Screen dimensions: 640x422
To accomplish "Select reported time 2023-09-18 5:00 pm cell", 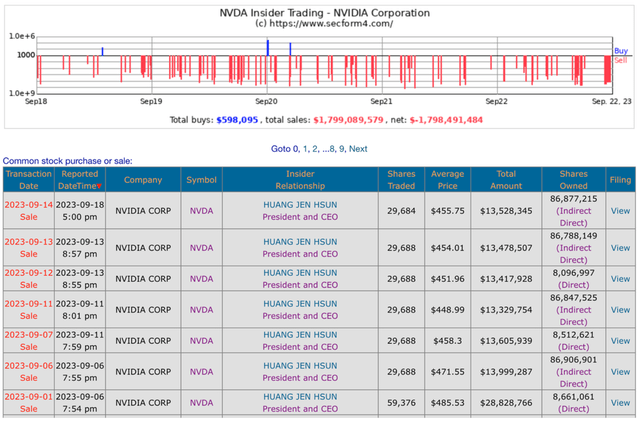I will pyautogui.click(x=80, y=211).
